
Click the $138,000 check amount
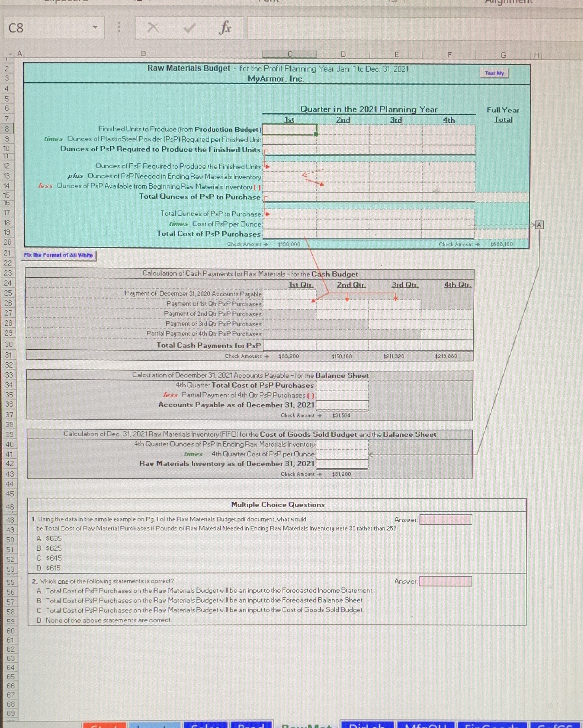(289, 244)
